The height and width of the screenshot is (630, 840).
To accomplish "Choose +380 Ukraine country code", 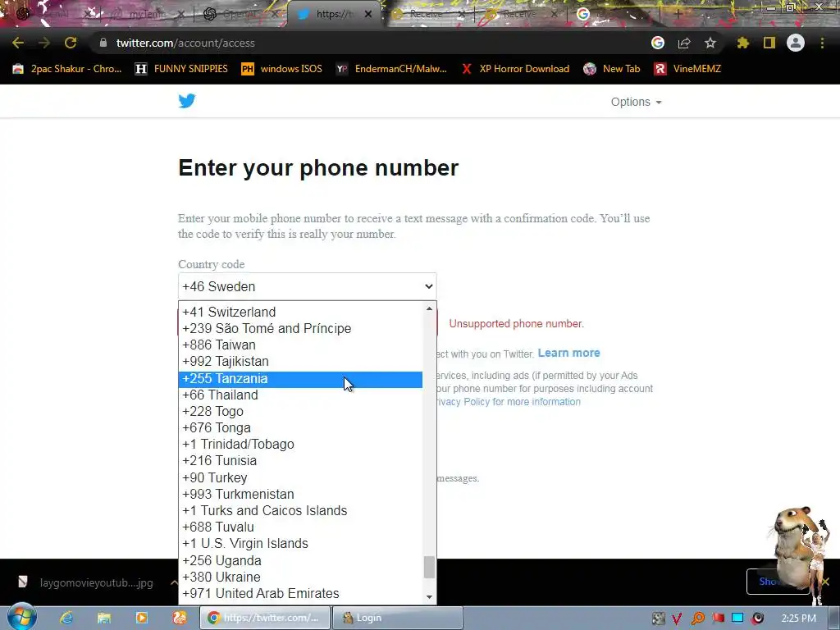I will 300,577.
